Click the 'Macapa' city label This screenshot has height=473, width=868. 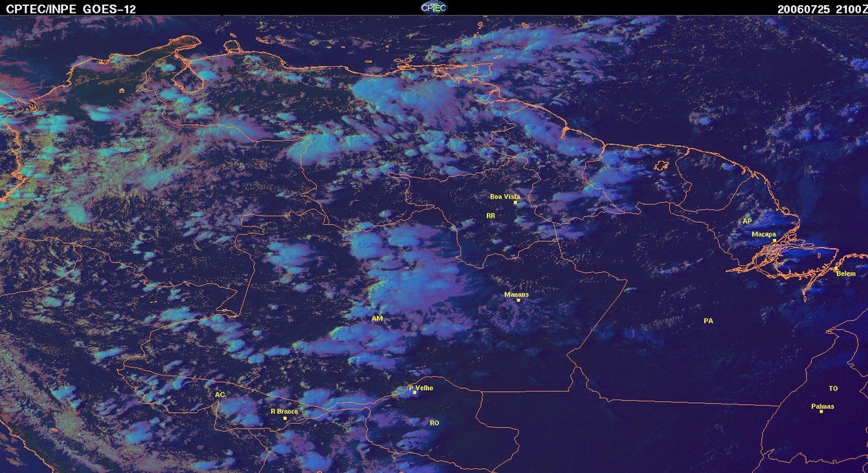(764, 234)
